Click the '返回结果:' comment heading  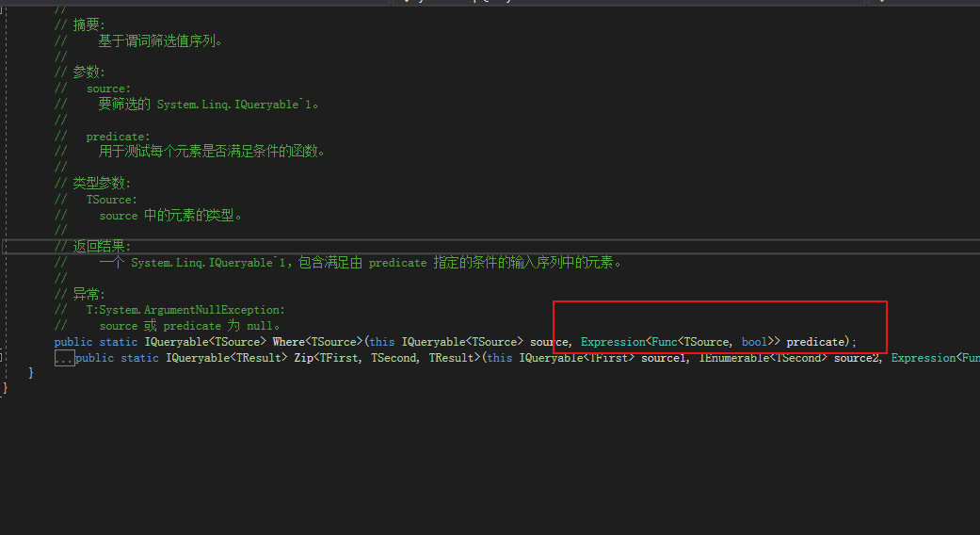click(102, 246)
